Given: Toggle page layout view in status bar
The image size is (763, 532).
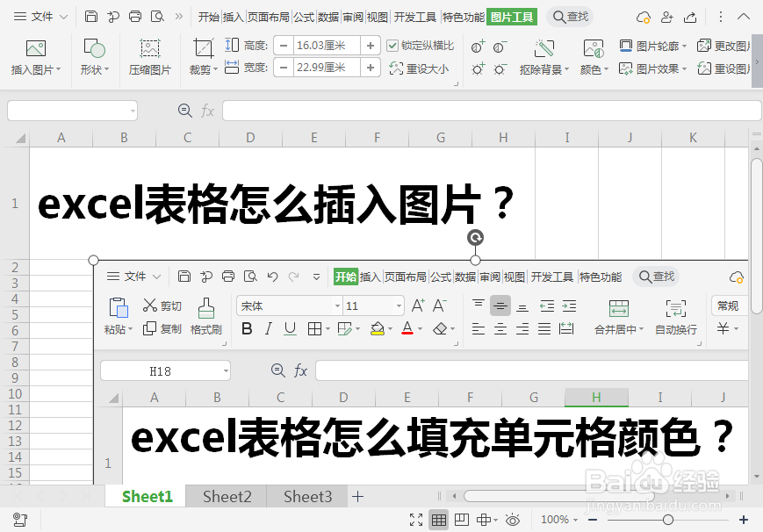Looking at the screenshot, I should point(461,520).
